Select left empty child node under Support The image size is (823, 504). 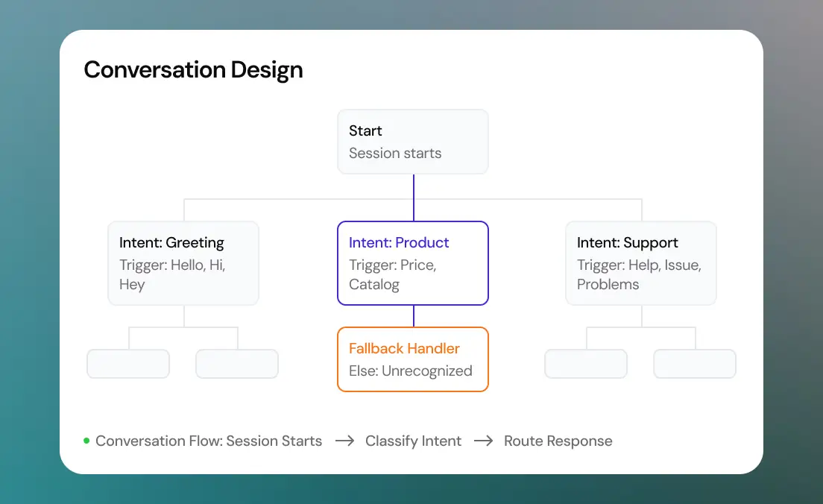586,364
